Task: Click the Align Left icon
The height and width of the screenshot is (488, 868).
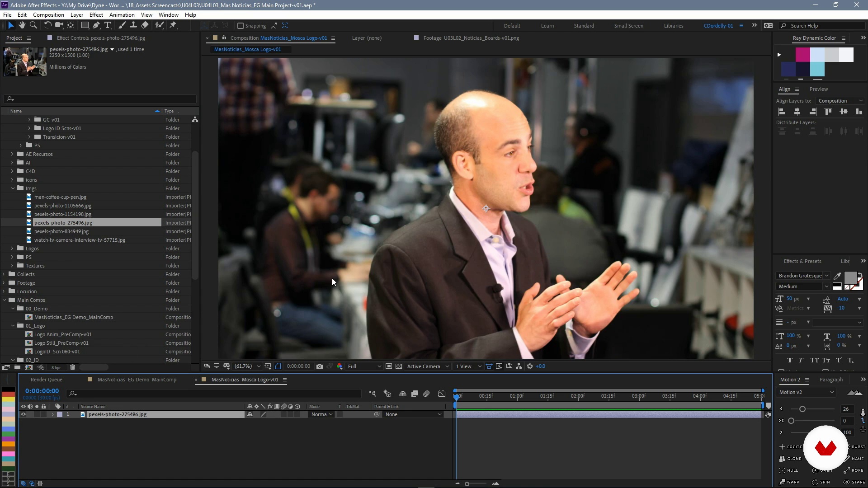Action: coord(782,112)
